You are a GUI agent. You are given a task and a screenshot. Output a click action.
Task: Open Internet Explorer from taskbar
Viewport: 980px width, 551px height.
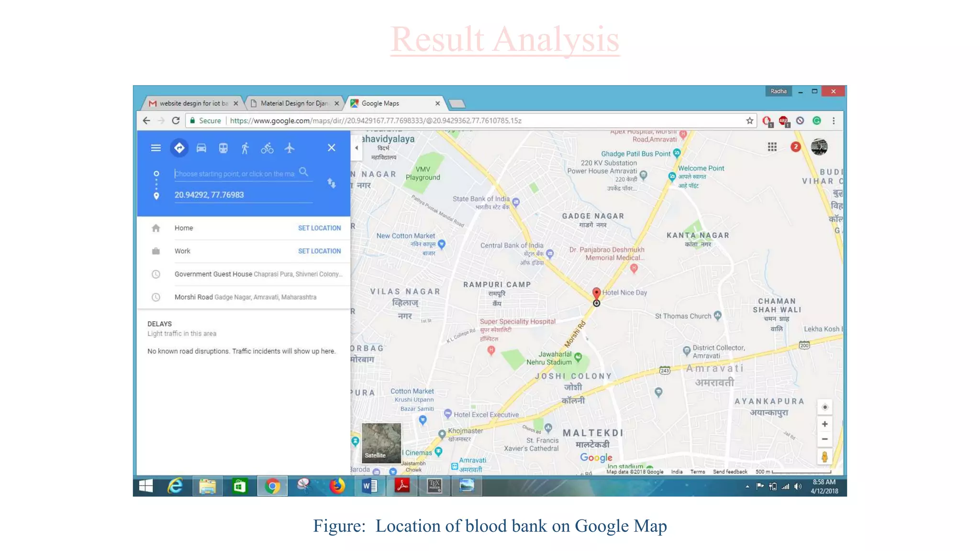(175, 486)
